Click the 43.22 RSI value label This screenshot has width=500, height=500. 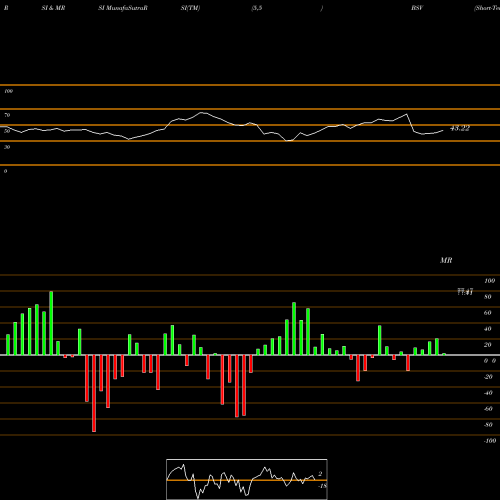(460, 128)
